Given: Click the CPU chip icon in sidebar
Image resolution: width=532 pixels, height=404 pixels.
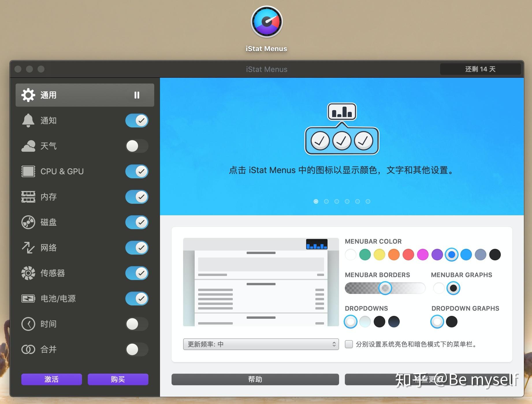Looking at the screenshot, I should point(28,171).
